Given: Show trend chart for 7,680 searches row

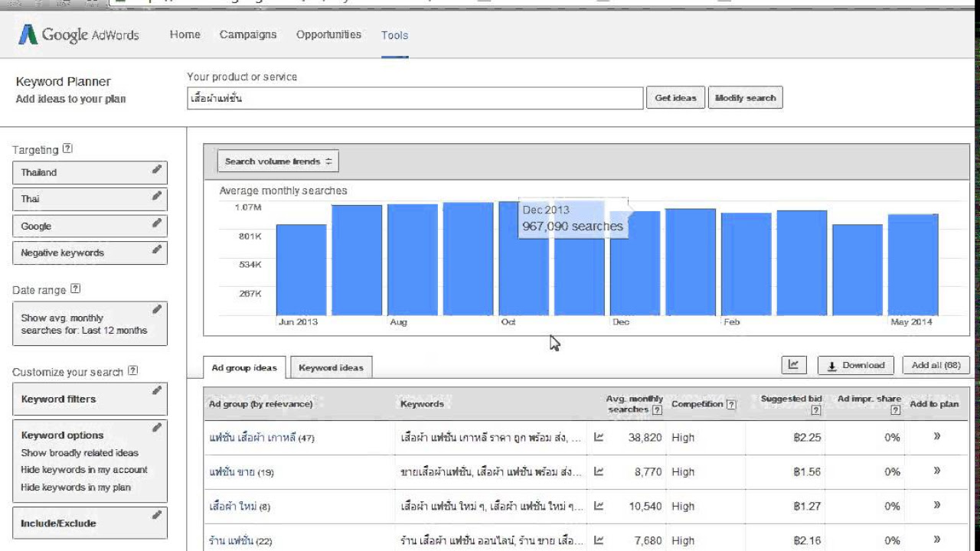Looking at the screenshot, I should (599, 540).
